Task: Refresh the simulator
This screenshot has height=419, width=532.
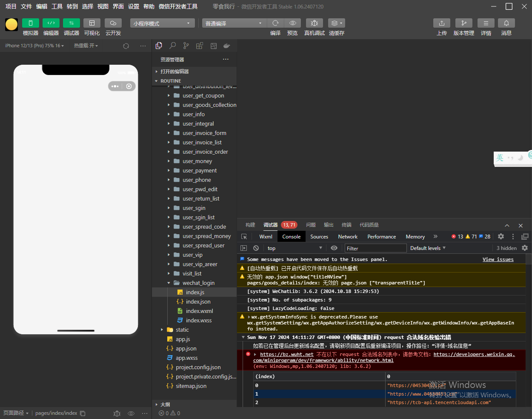Action: (126, 46)
